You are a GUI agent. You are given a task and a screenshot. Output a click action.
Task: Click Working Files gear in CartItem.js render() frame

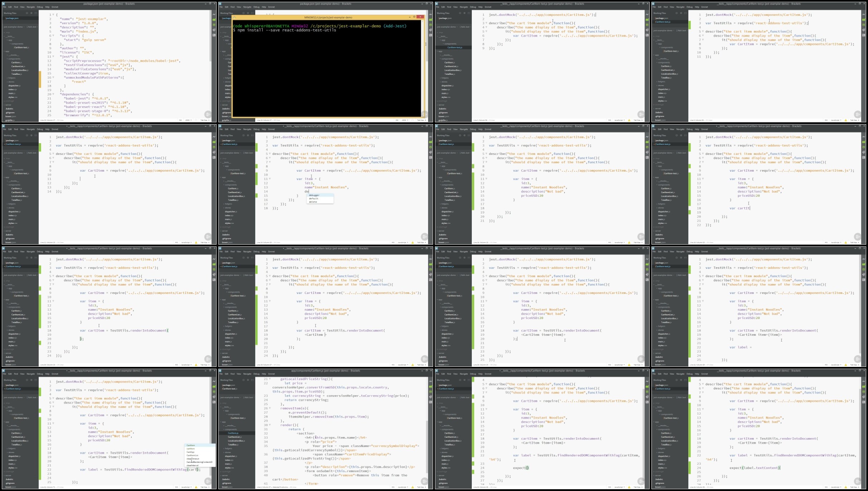(x=248, y=380)
